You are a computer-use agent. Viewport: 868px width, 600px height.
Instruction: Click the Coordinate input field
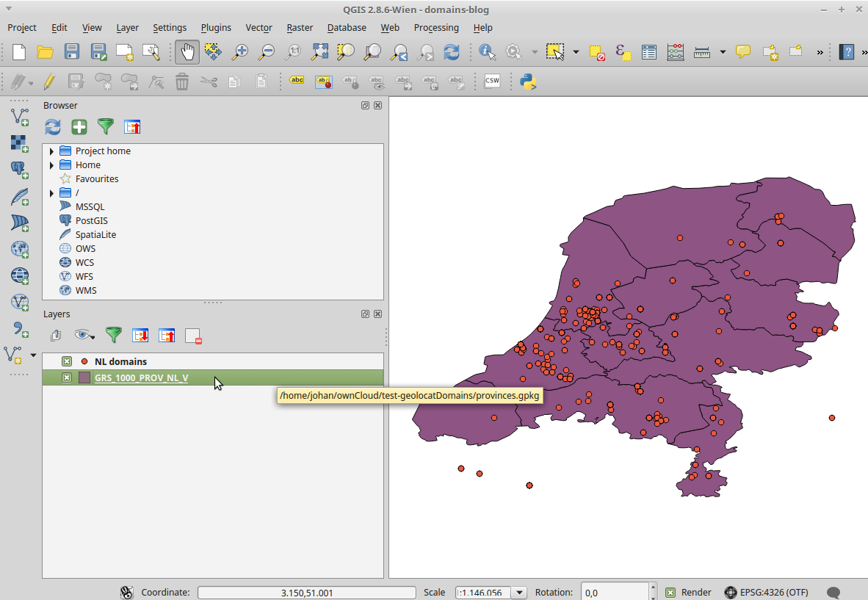pyautogui.click(x=306, y=593)
